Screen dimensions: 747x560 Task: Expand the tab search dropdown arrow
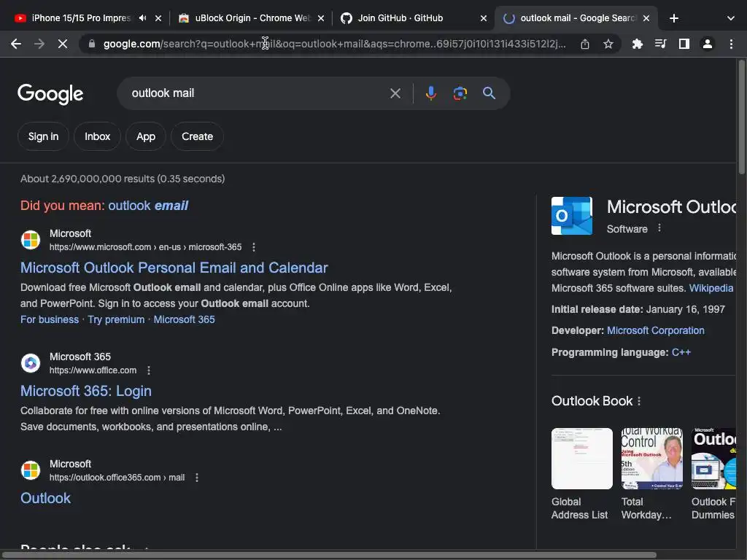tap(731, 18)
